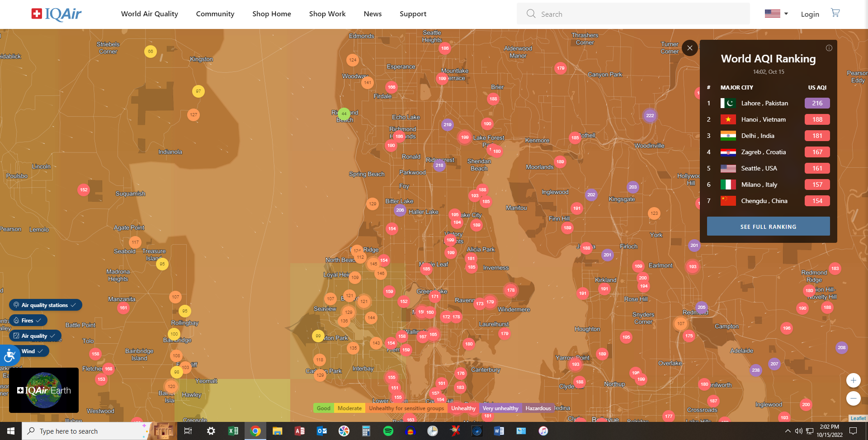The width and height of the screenshot is (868, 440).
Task: Click the IQAir Earth thumbnail
Action: click(x=44, y=390)
